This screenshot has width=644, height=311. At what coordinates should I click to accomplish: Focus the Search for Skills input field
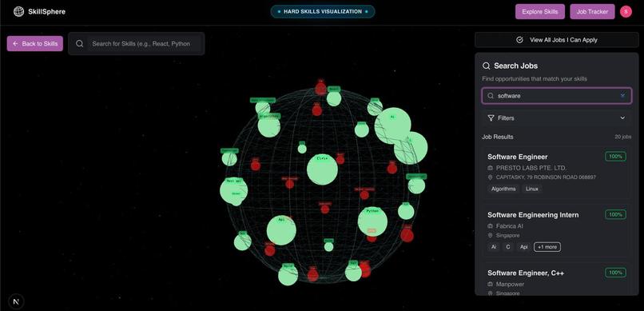click(144, 43)
